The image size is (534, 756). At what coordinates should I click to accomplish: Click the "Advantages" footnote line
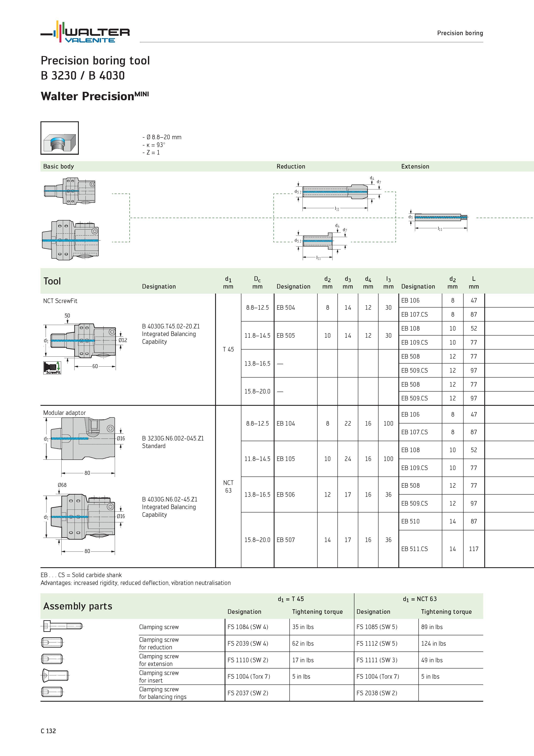click(x=136, y=583)
